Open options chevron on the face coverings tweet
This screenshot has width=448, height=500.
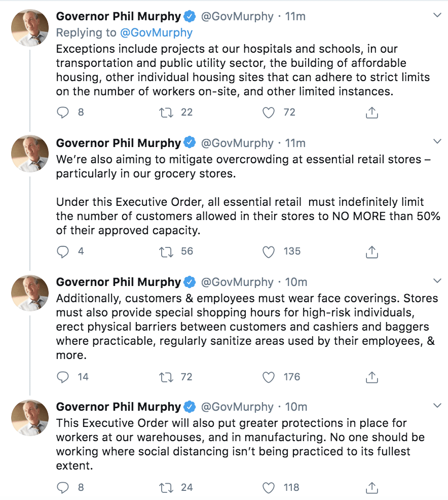tap(437, 280)
